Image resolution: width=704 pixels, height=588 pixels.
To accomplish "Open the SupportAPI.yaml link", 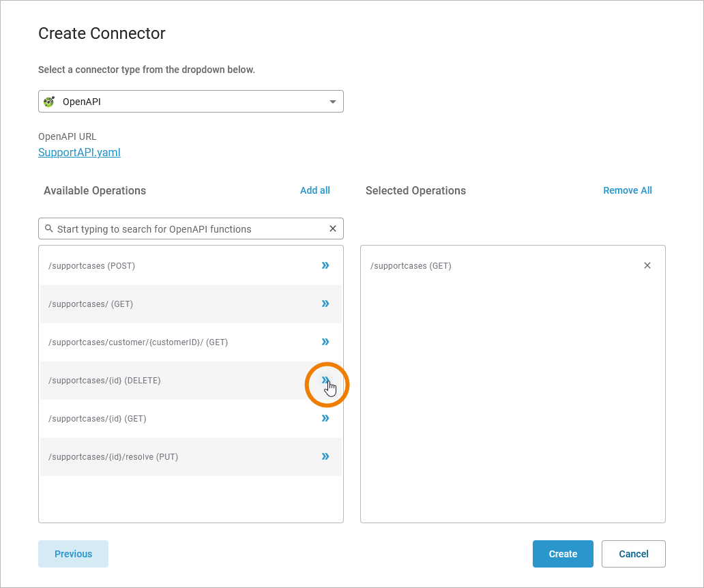I will pos(79,153).
